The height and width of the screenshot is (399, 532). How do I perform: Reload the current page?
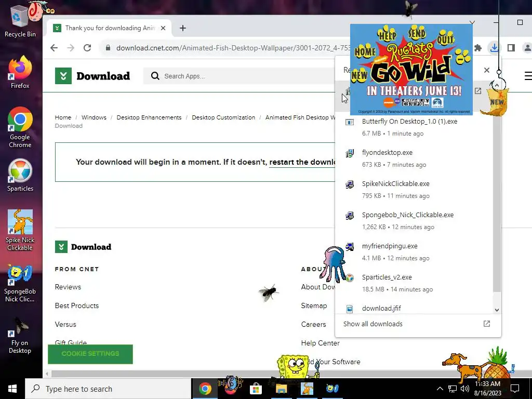87,48
